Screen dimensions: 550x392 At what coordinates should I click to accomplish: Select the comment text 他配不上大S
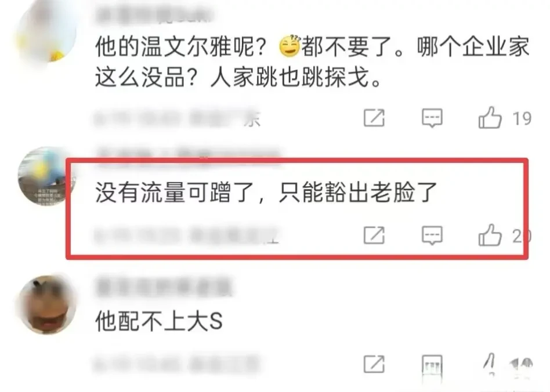click(x=158, y=321)
